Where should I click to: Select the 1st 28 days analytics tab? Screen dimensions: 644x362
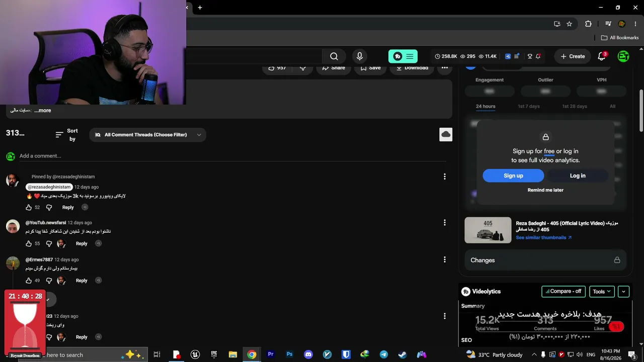click(575, 106)
